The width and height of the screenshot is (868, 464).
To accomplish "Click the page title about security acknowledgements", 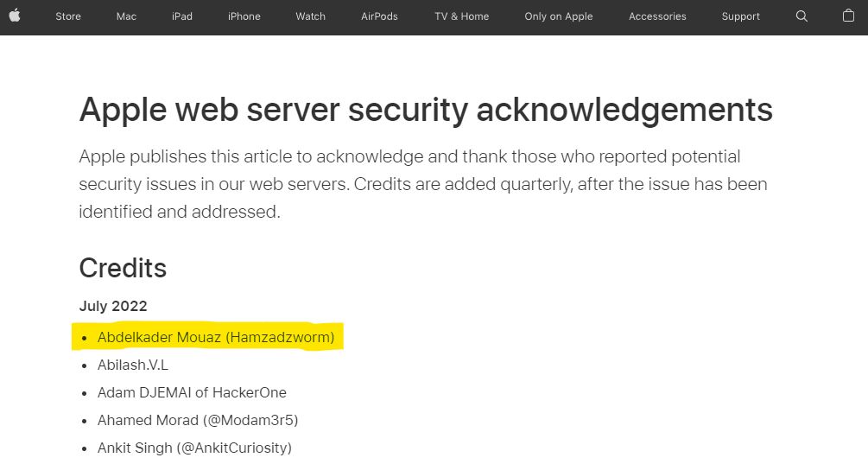I will [x=426, y=110].
